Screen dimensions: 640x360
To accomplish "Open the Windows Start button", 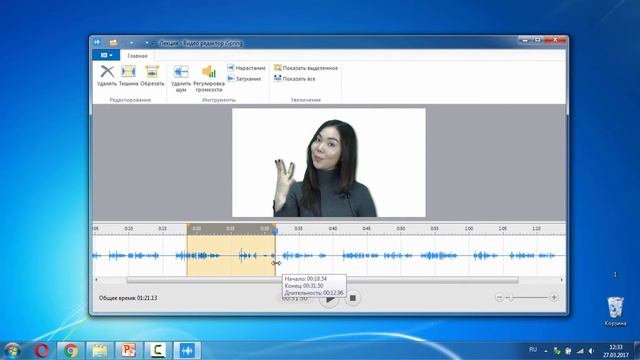I will 12,350.
